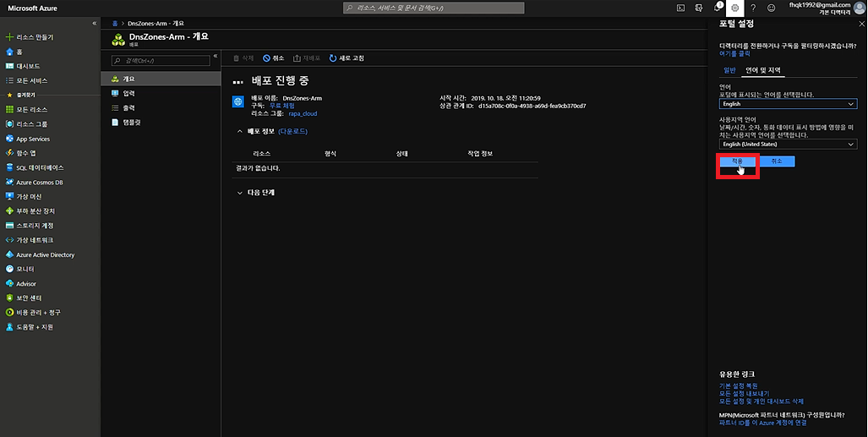
Task: Click 취소 in the deployment toolbar
Action: (x=274, y=58)
